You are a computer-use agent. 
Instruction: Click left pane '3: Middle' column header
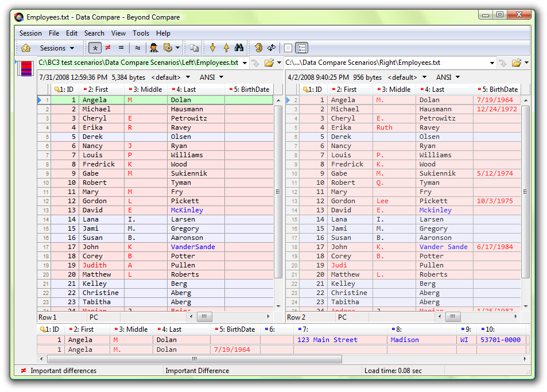pos(146,90)
